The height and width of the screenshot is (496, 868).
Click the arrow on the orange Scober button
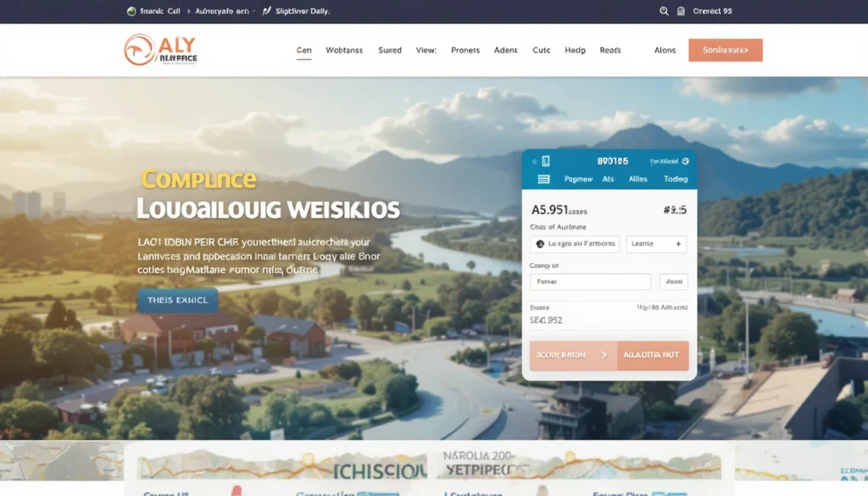pyautogui.click(x=604, y=355)
